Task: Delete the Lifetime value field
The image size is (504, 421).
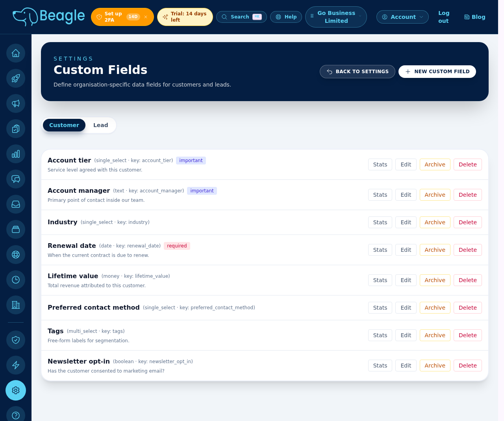Action: [x=468, y=280]
